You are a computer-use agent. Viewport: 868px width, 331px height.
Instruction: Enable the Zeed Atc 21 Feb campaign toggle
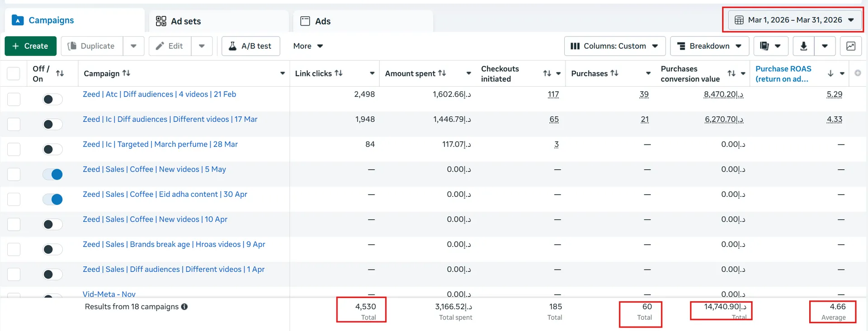(52, 99)
